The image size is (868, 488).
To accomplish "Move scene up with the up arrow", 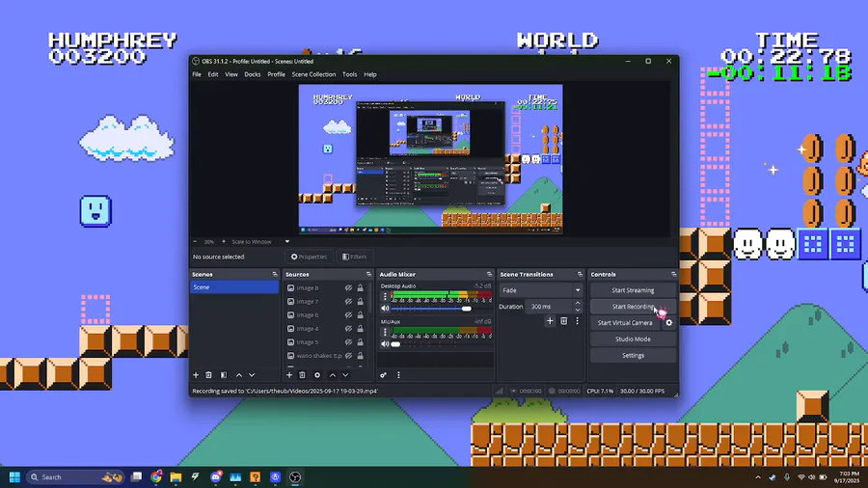I will [239, 375].
